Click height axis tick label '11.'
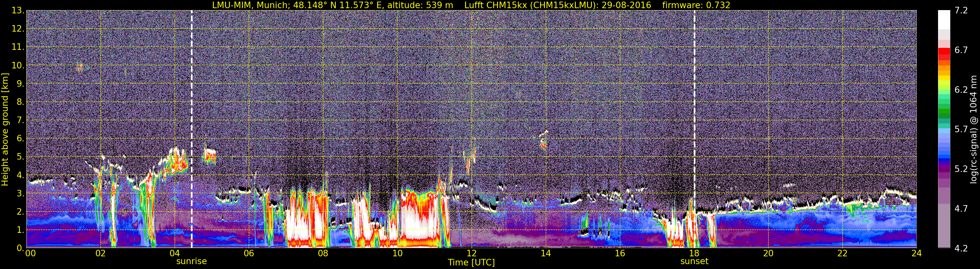The height and width of the screenshot is (269, 980). 18,47
